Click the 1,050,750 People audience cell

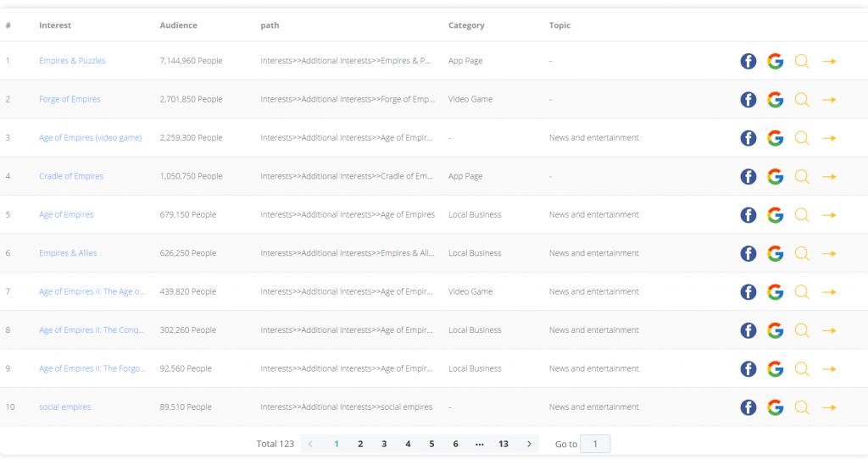coord(191,176)
